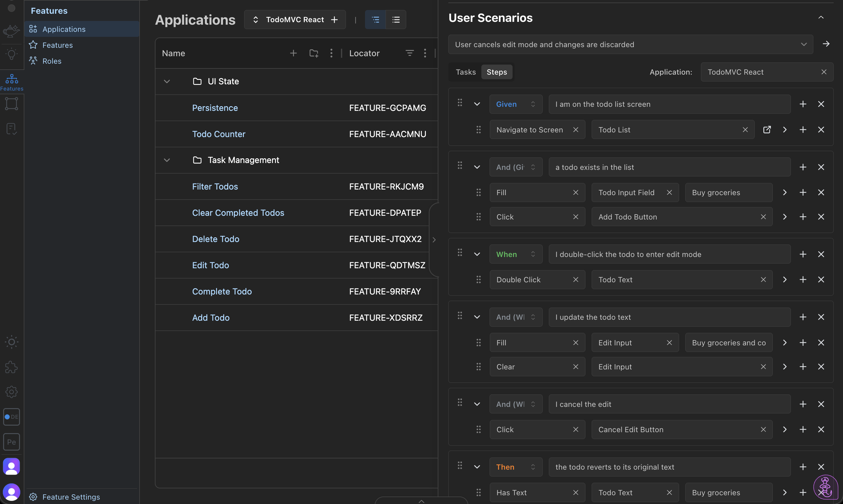Screen dimensions: 843x504
Task: Open the Filter Todos feature
Action: click(x=215, y=186)
